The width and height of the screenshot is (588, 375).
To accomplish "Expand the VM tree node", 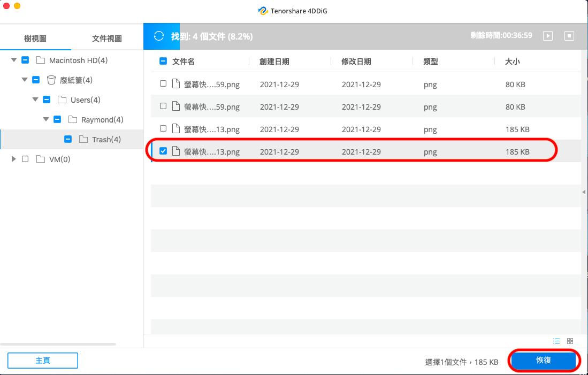I will (14, 159).
